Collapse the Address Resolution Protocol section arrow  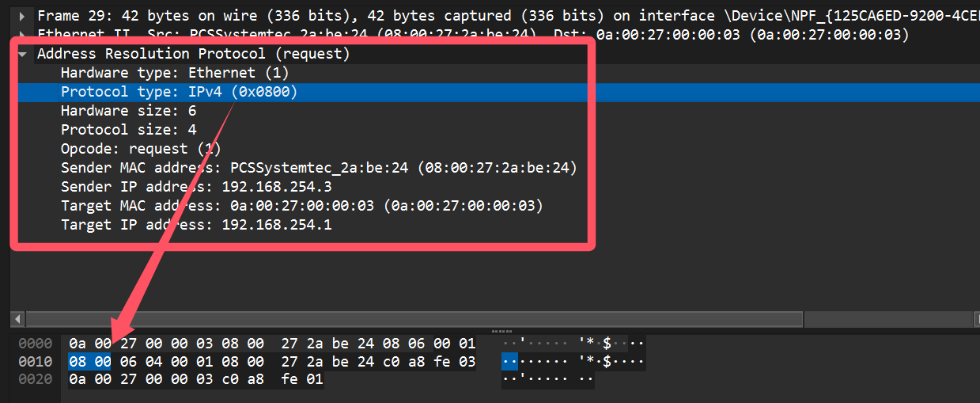coord(21,54)
